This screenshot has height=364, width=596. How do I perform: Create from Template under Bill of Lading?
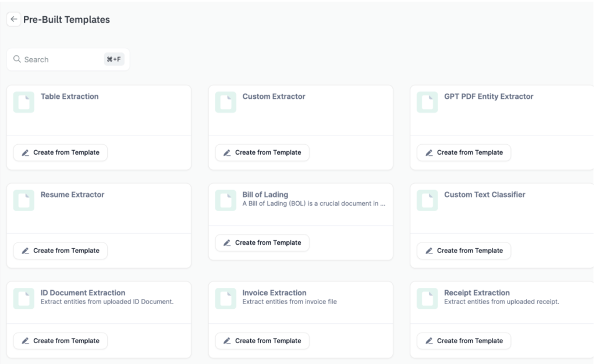pyautogui.click(x=262, y=242)
